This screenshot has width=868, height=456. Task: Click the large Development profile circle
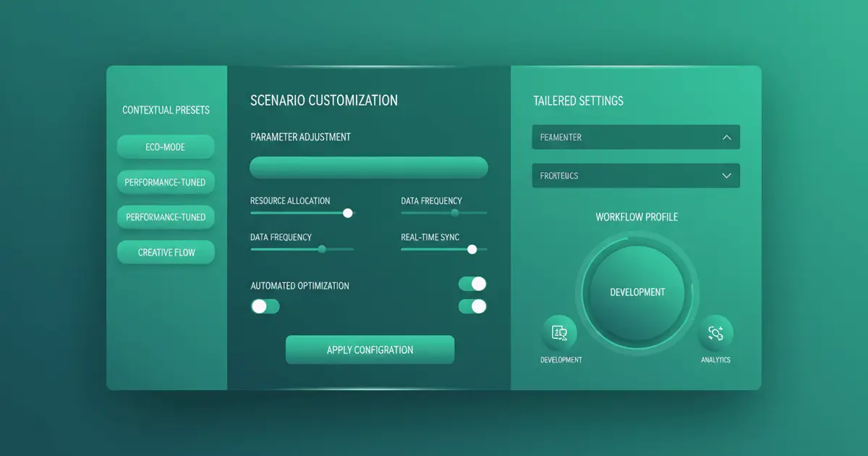(x=637, y=292)
